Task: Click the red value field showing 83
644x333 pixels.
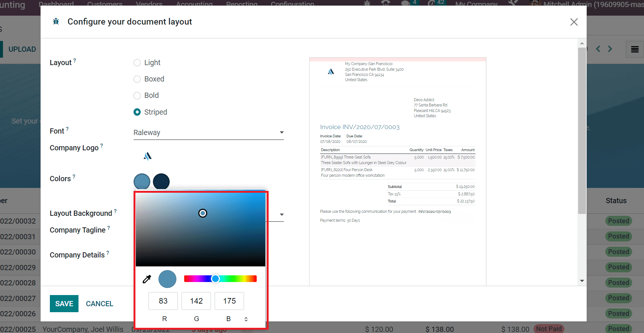Action: pyautogui.click(x=163, y=301)
